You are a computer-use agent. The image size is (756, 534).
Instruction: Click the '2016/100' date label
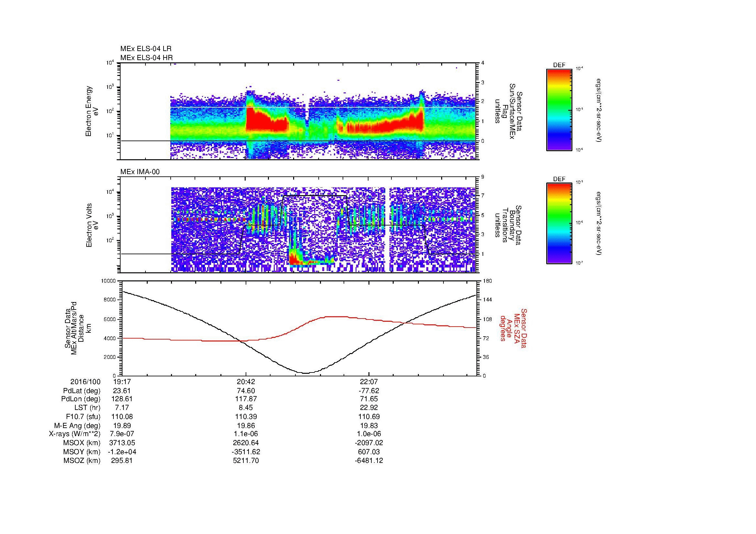(85, 382)
